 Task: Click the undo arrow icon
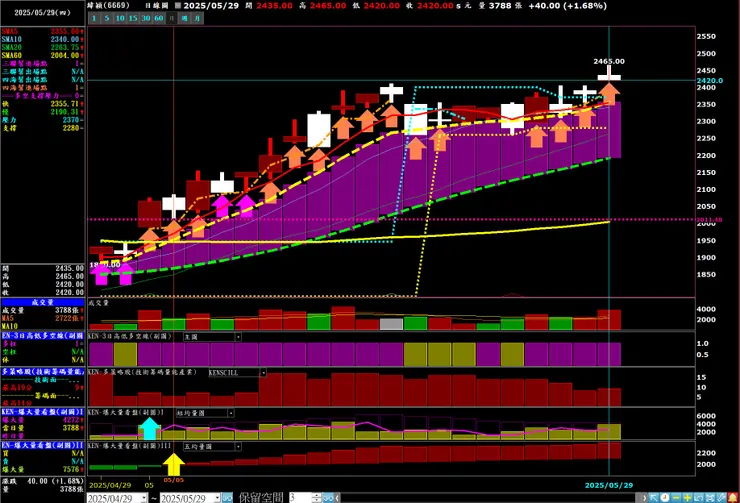pos(699,497)
